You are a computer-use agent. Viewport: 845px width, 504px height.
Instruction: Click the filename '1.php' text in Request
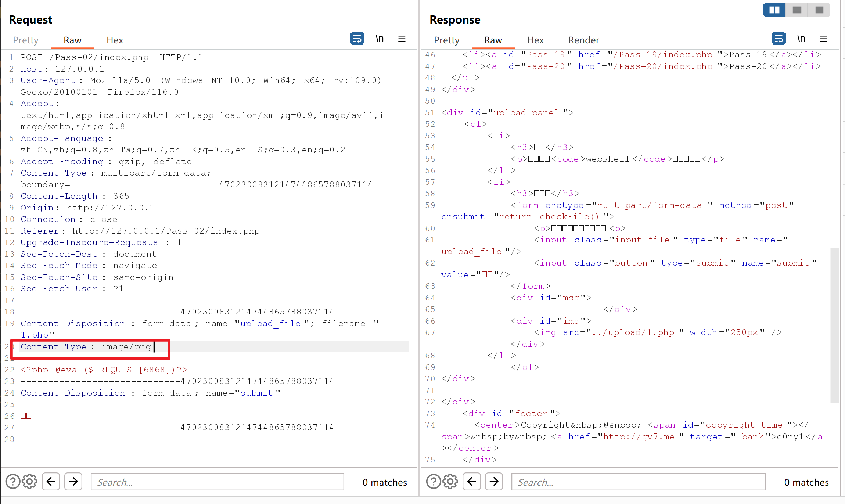coord(35,335)
